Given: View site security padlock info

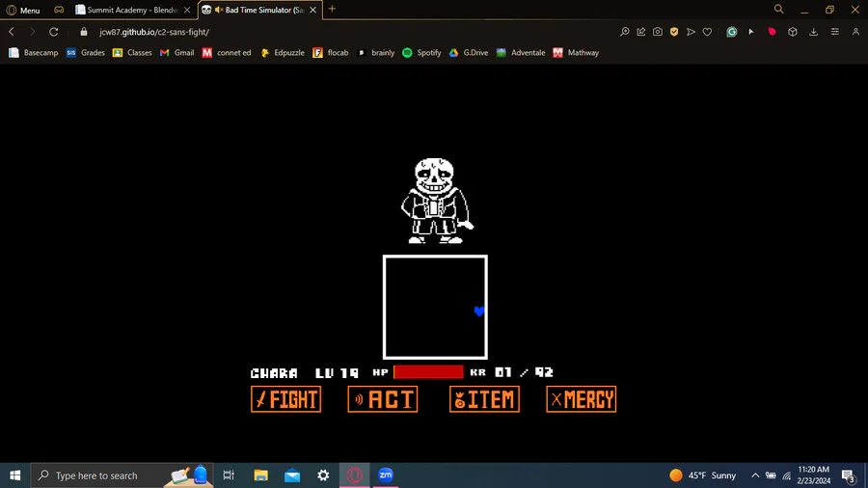Looking at the screenshot, I should point(84,32).
